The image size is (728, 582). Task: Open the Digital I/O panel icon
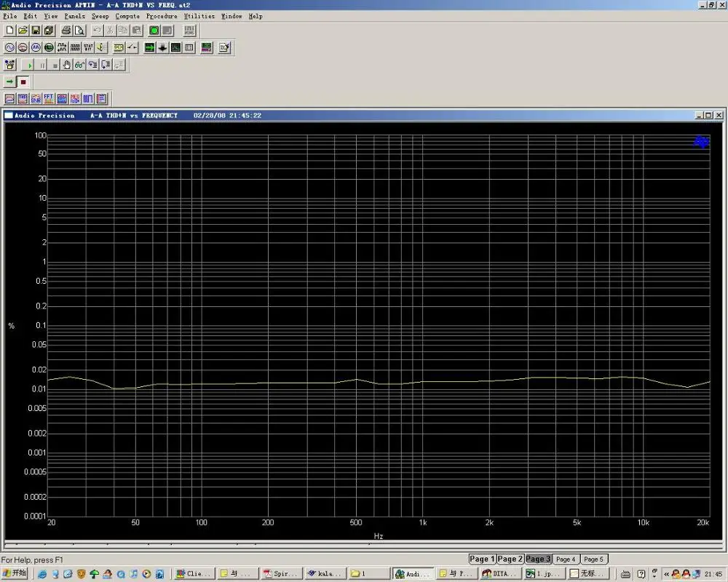pos(62,47)
